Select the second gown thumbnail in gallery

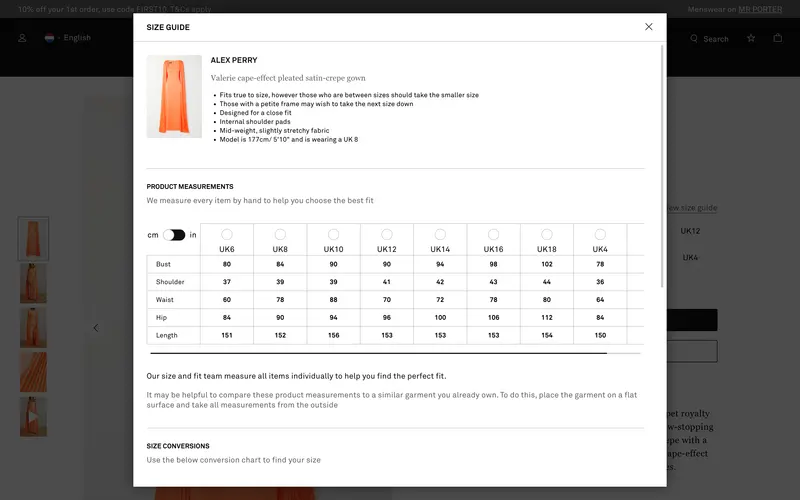click(33, 284)
